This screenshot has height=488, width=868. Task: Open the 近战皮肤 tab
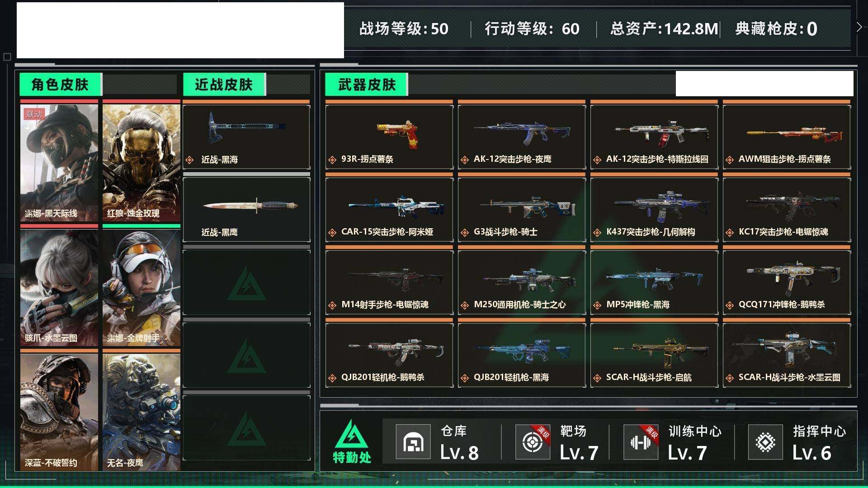click(224, 84)
